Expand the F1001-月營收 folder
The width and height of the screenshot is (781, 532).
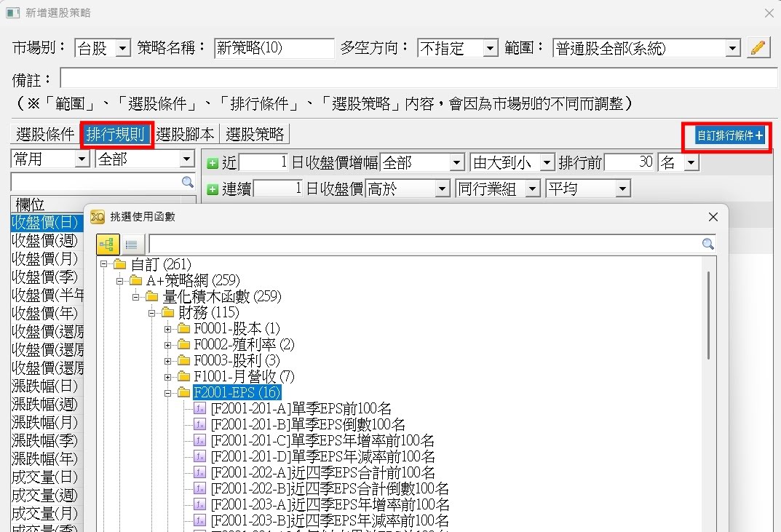coord(167,377)
